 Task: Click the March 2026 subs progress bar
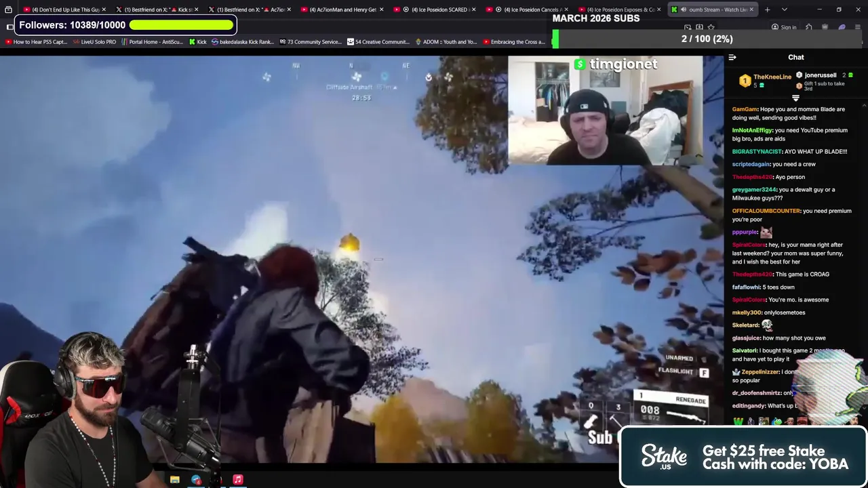[x=707, y=39]
